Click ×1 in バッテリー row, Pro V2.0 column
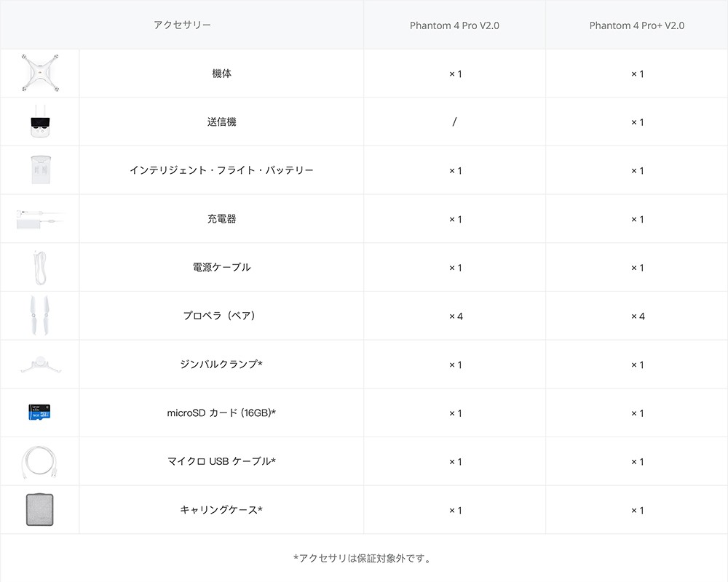The height and width of the screenshot is (582, 728). [x=455, y=171]
